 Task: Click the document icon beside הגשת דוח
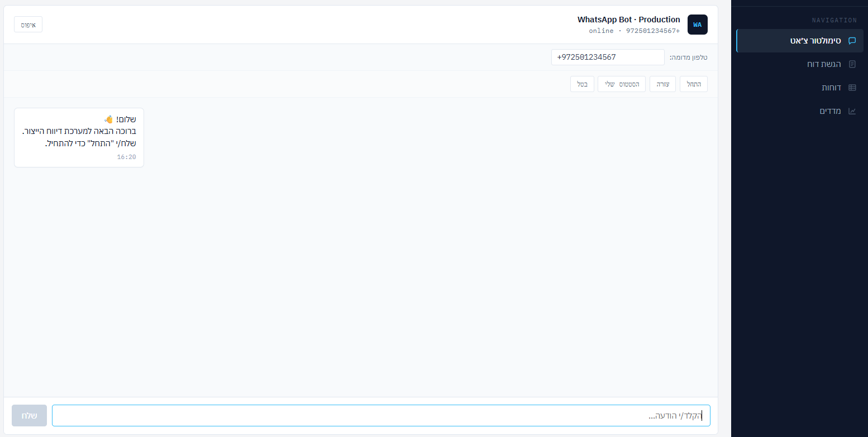(x=852, y=64)
